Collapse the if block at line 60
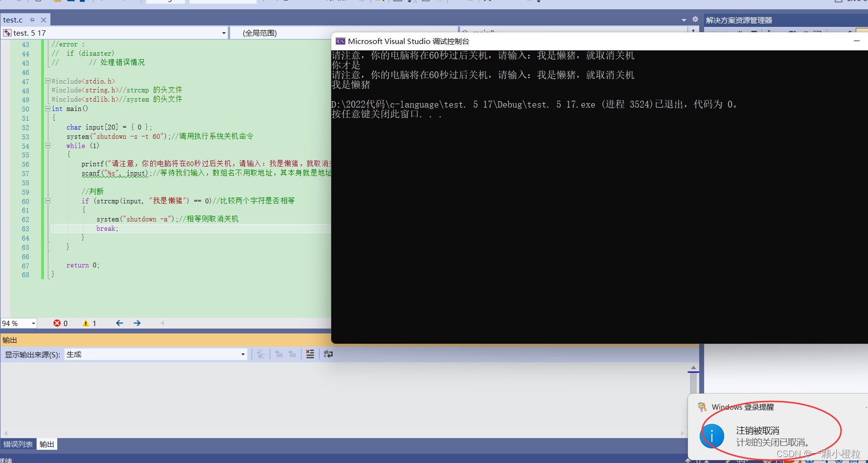Screen dimensions: 868x463 tap(48, 200)
